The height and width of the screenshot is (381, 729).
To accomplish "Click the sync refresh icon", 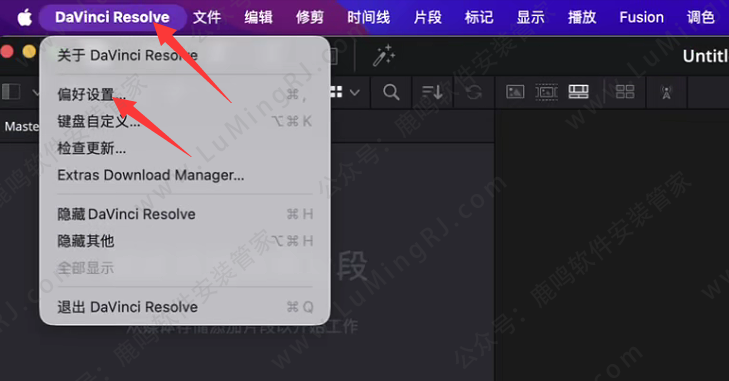I will point(473,92).
